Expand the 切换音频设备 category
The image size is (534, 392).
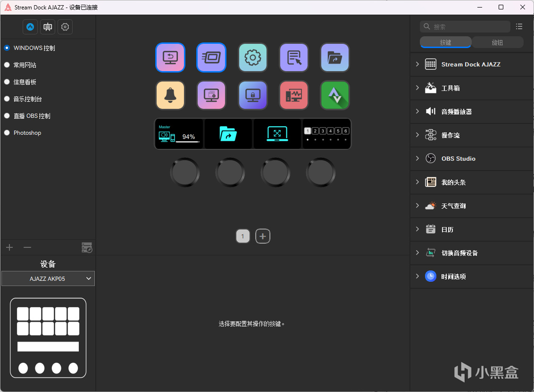pos(417,253)
